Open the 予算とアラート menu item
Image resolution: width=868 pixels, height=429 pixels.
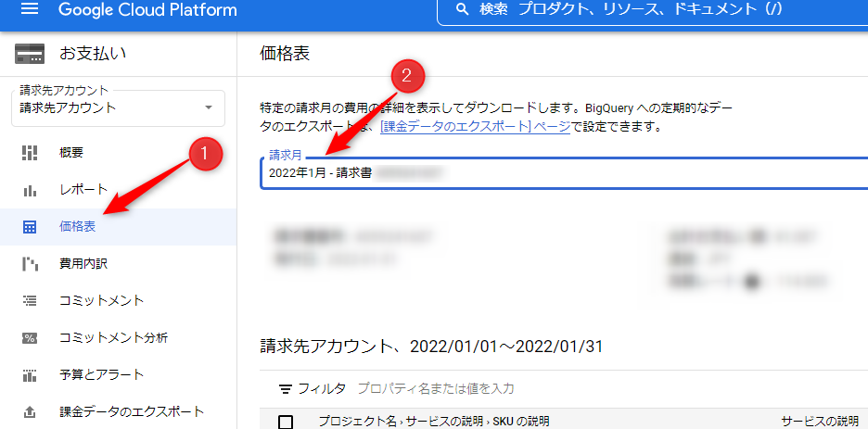(x=118, y=375)
